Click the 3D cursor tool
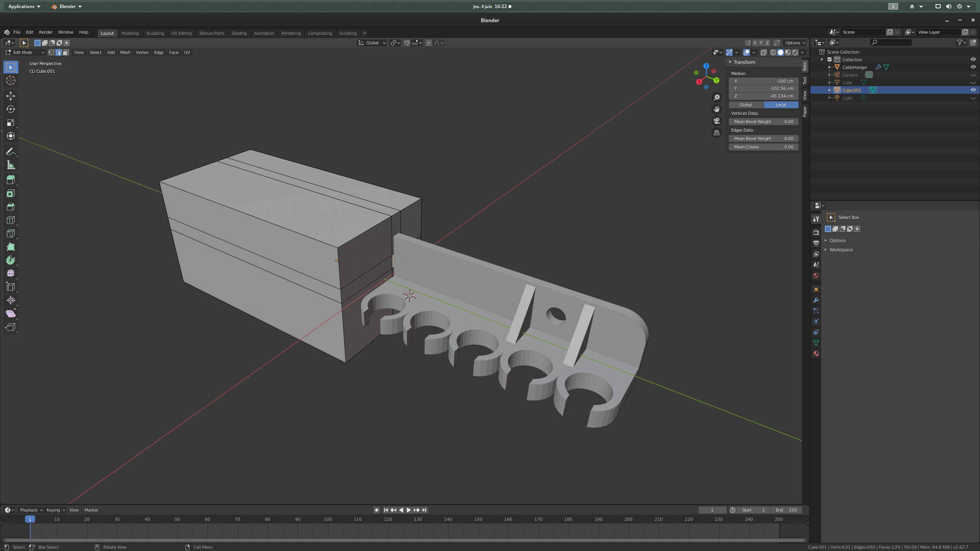 click(x=11, y=80)
